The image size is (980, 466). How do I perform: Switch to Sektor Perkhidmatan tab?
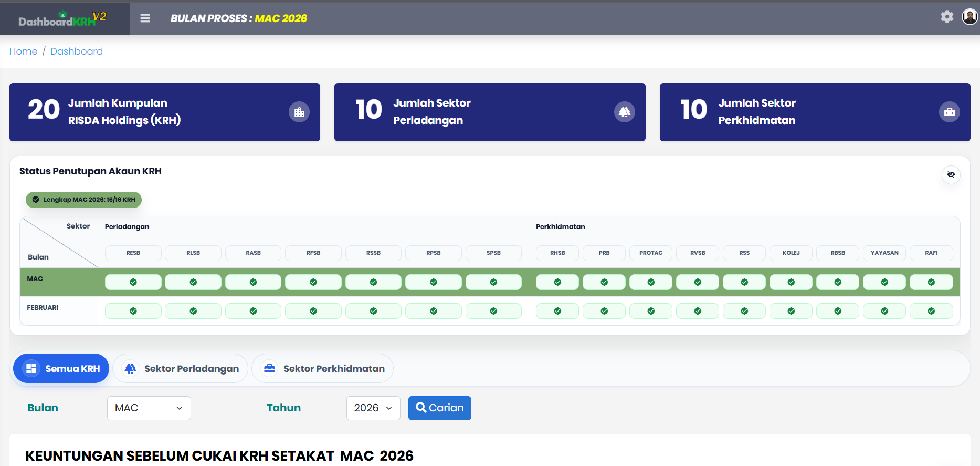click(x=323, y=368)
